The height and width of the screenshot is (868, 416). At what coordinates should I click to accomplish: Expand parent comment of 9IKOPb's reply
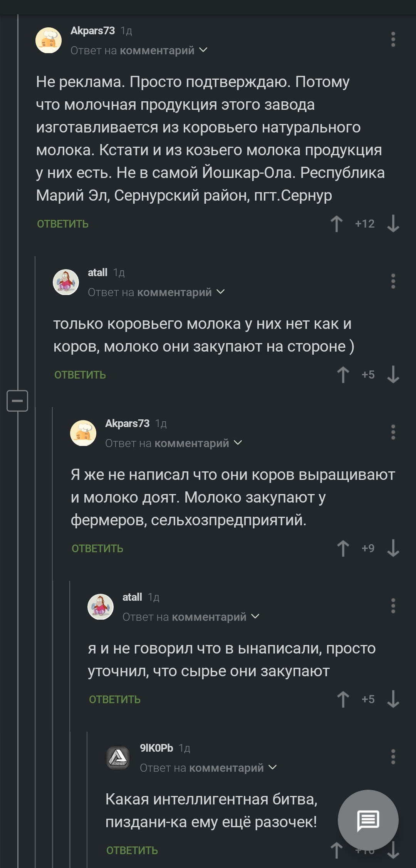272,768
